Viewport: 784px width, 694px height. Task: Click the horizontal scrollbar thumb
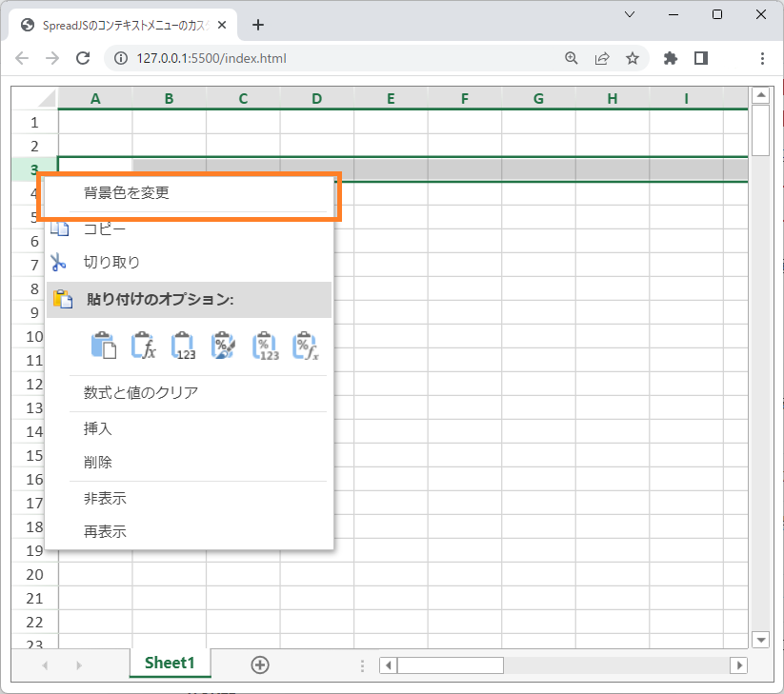coord(451,665)
